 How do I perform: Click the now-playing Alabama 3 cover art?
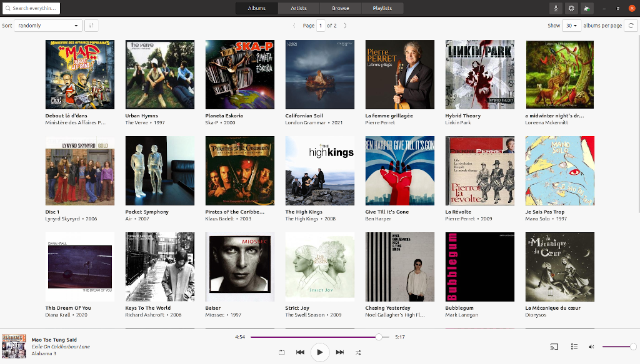tap(14, 347)
